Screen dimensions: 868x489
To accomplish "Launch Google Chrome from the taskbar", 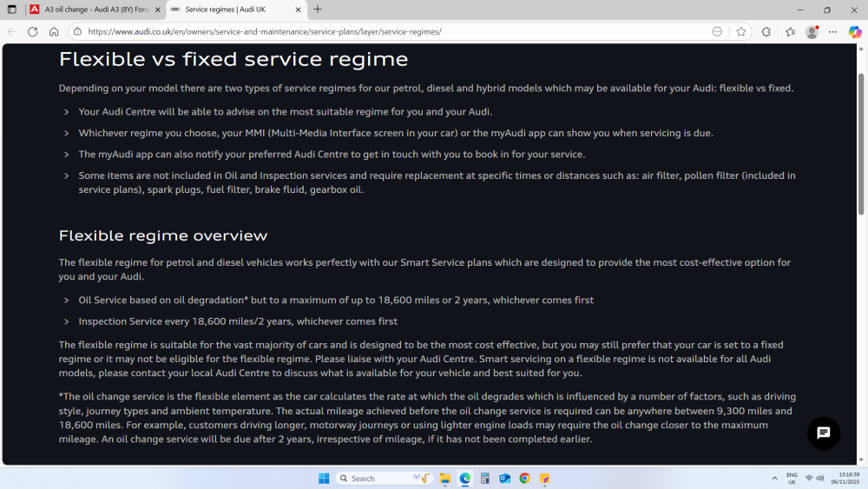I will coord(524,479).
